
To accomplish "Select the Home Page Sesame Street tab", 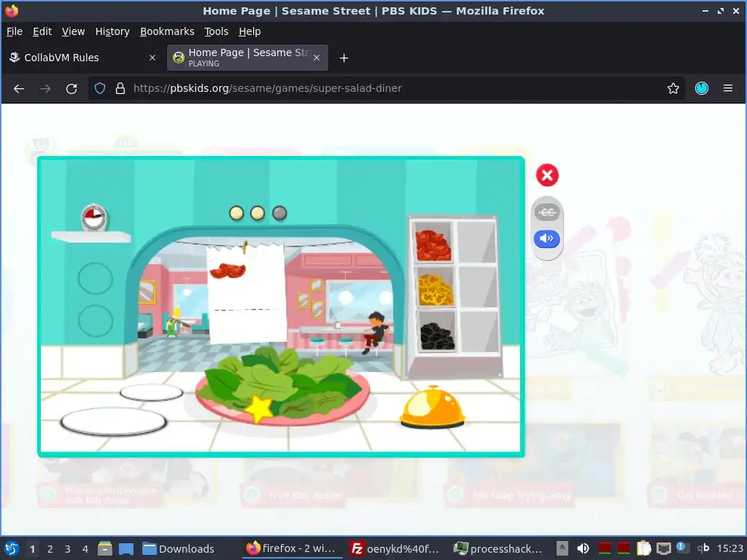I will pos(247,58).
